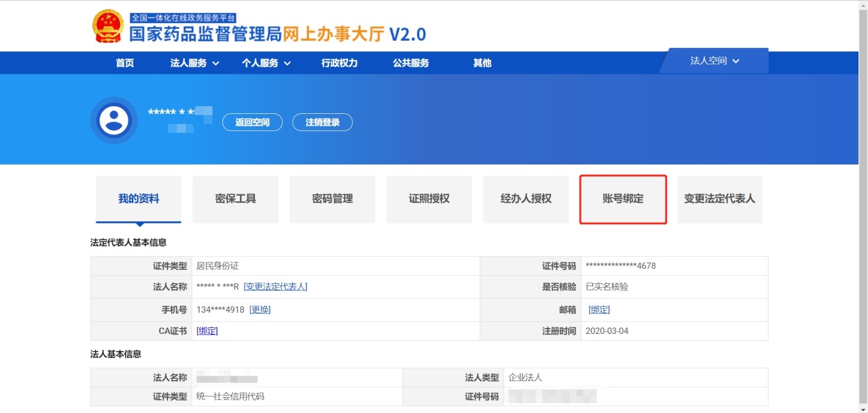Click the blue user avatar icon
Image resolution: width=868 pixels, height=413 pixels.
(113, 120)
